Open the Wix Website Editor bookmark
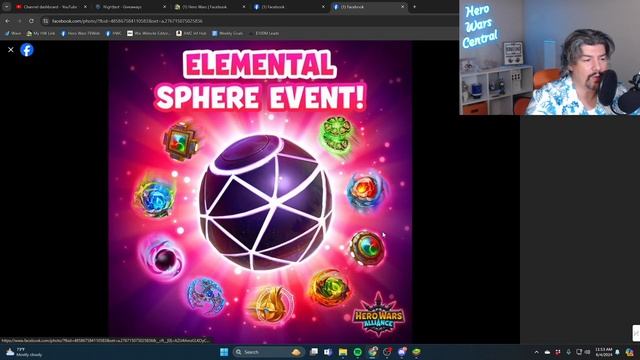640x360 pixels. pyautogui.click(x=149, y=33)
